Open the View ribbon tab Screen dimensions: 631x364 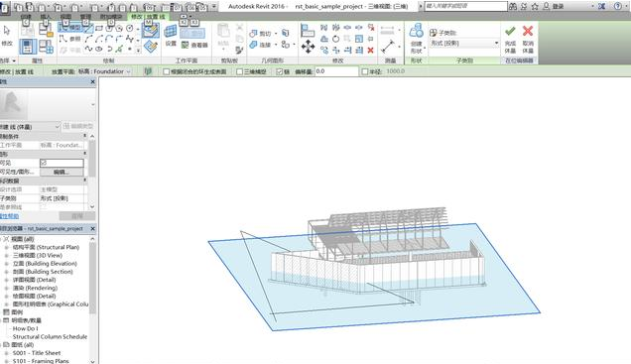pyautogui.click(x=65, y=17)
